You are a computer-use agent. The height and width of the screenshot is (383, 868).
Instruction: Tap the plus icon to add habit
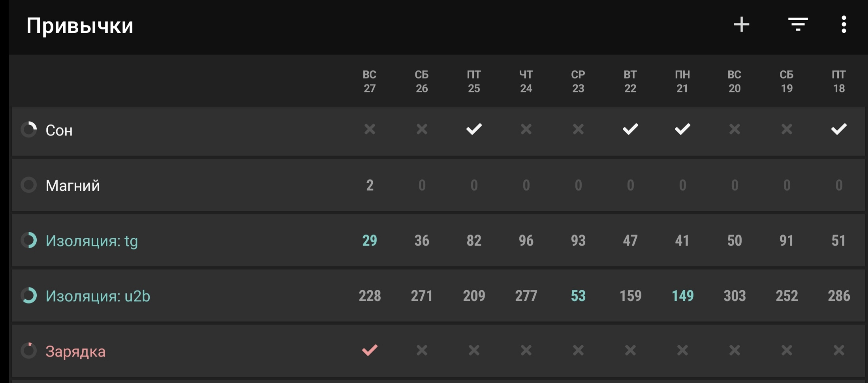click(x=741, y=24)
